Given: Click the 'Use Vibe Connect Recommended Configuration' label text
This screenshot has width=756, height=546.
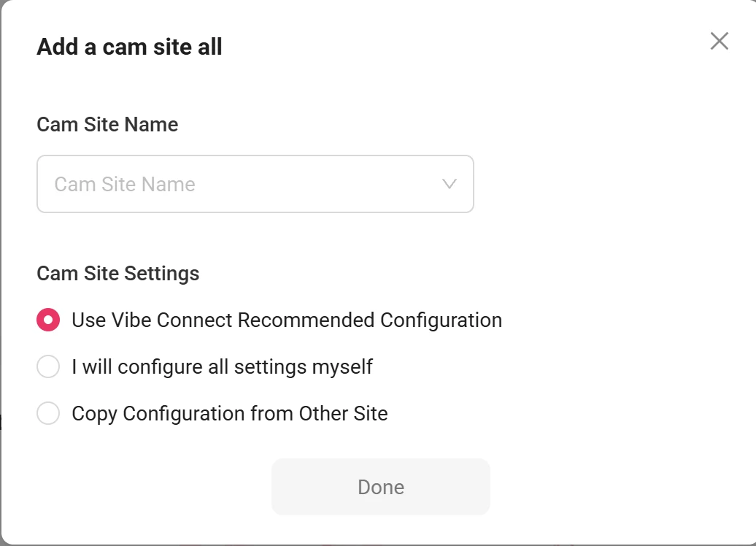Looking at the screenshot, I should pos(286,320).
